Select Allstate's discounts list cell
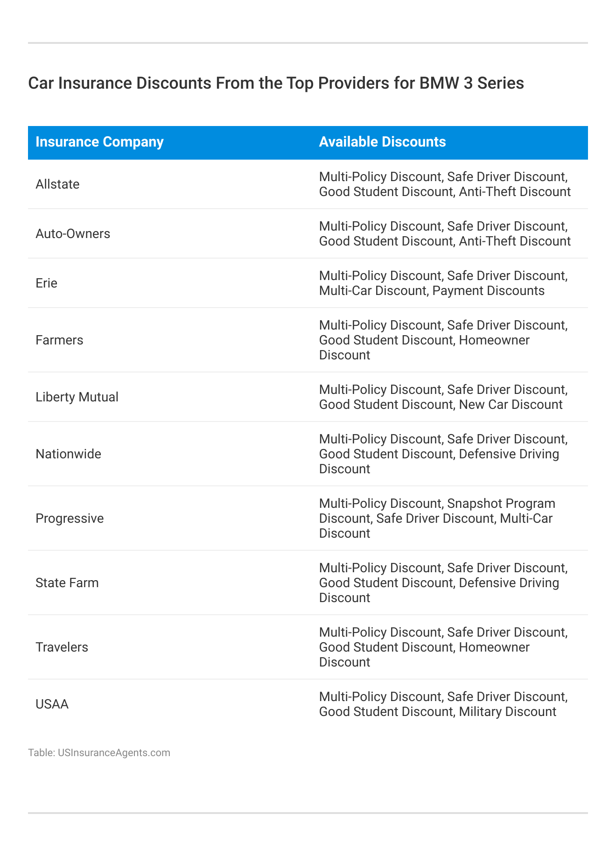The height and width of the screenshot is (842, 616). (x=444, y=184)
